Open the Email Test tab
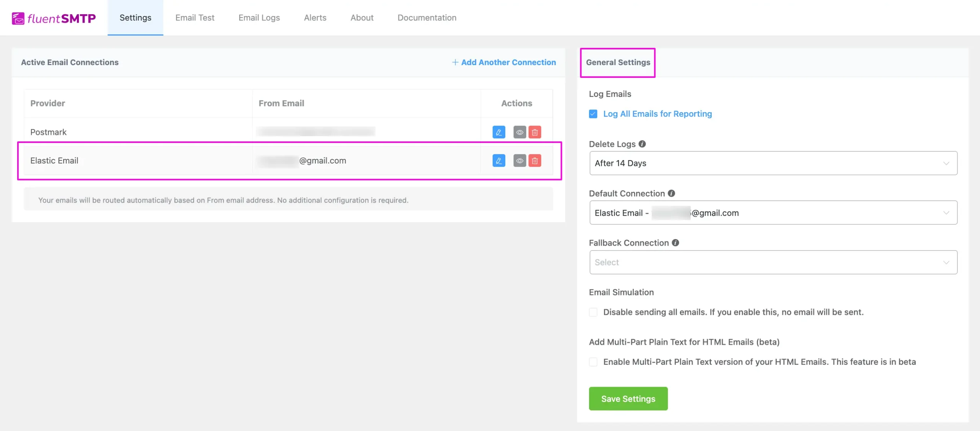The image size is (980, 431). click(x=195, y=18)
